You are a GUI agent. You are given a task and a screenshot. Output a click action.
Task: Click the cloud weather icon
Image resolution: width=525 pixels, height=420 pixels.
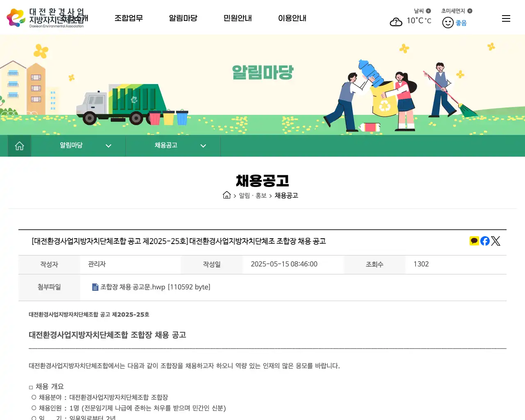(x=396, y=21)
